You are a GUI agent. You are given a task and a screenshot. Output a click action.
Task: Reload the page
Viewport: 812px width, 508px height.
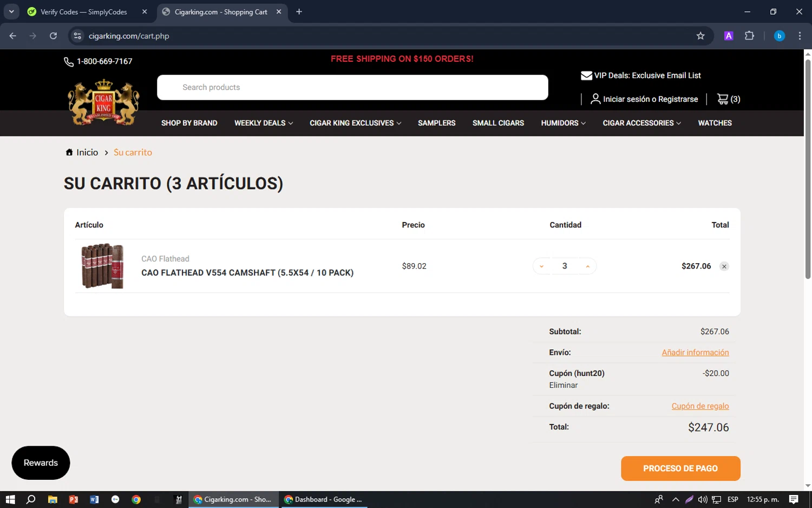pyautogui.click(x=53, y=36)
